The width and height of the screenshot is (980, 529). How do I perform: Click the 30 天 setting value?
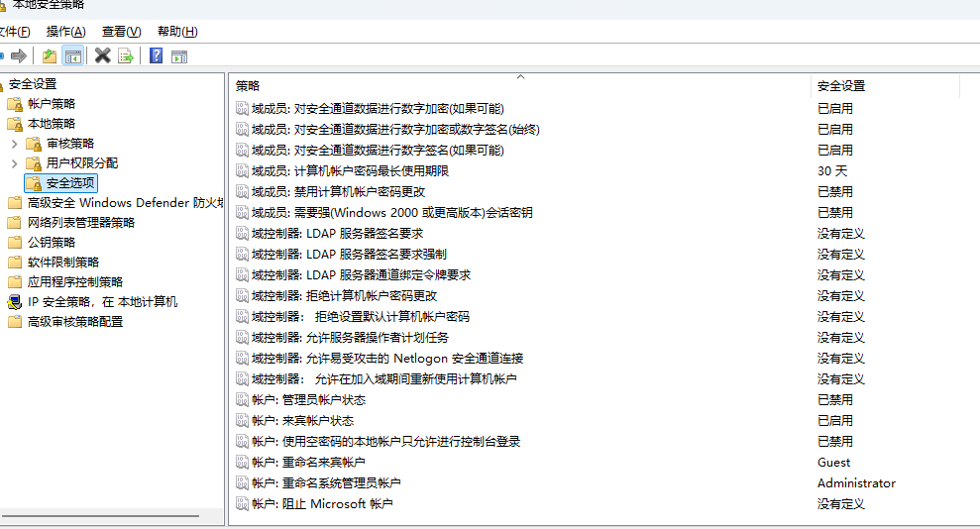coord(832,171)
